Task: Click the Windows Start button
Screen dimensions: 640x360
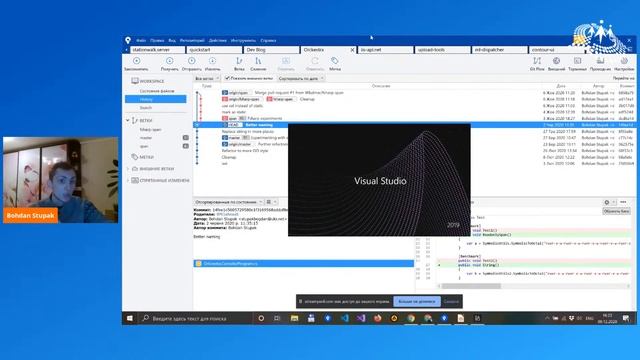Action: click(129, 318)
